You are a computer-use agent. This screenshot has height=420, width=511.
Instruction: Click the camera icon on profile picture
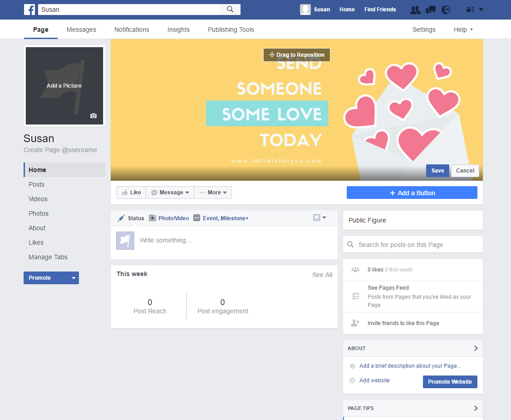tap(93, 116)
